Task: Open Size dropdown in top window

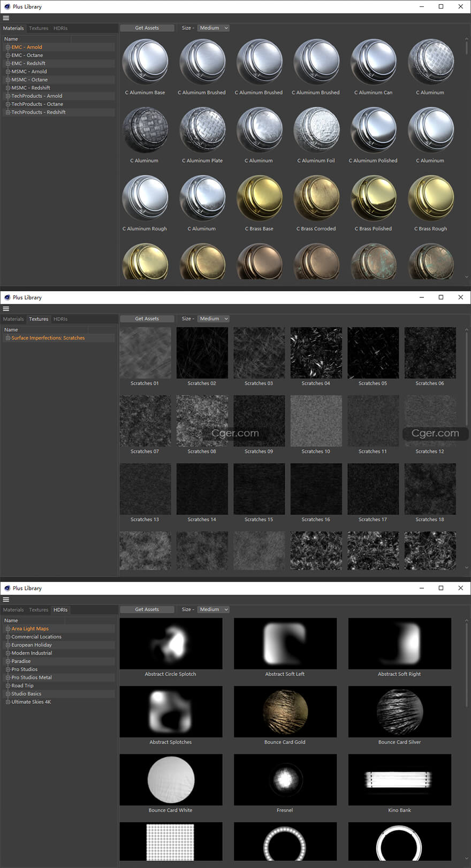Action: click(214, 28)
